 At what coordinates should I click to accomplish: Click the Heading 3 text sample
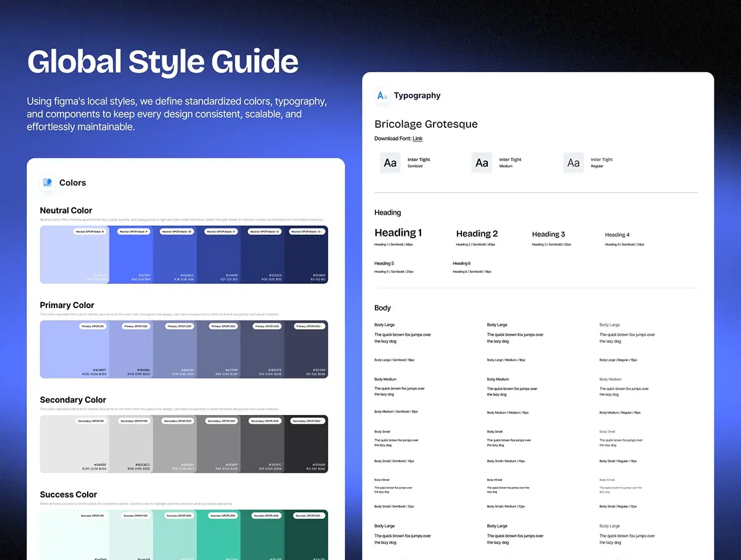click(x=548, y=235)
